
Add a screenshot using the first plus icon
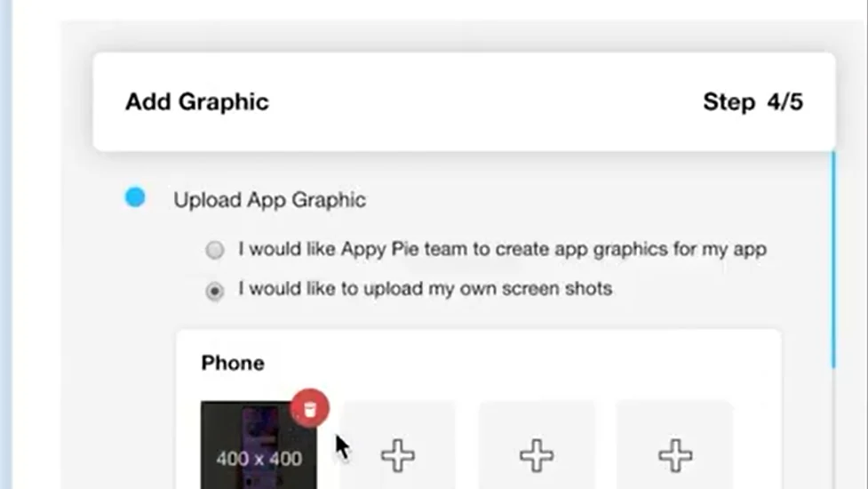(x=398, y=455)
